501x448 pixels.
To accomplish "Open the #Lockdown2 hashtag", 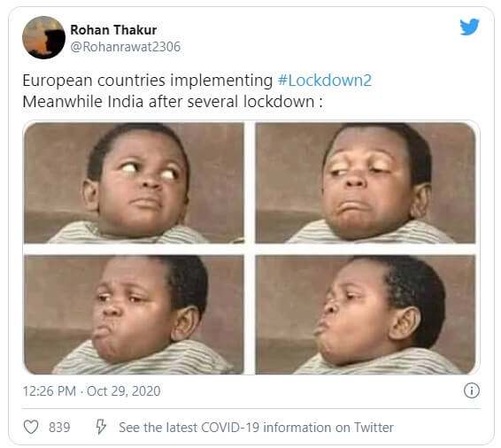I will [325, 81].
